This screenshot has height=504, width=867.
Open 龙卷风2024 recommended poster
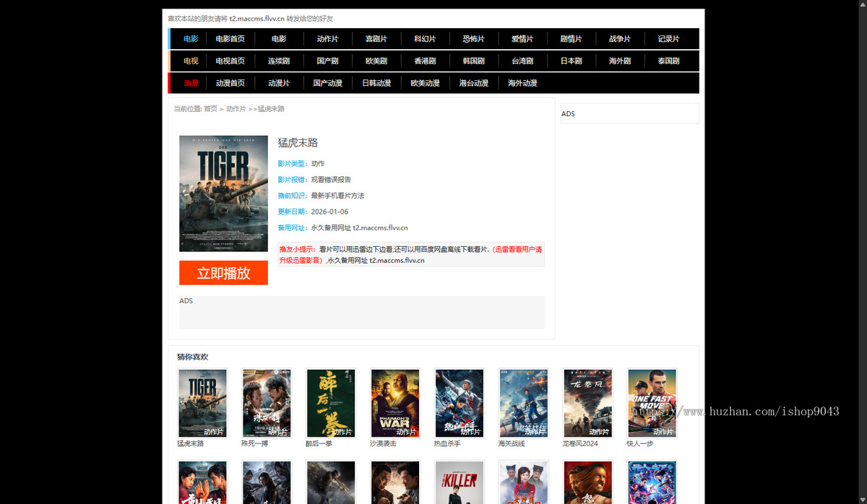coord(588,403)
